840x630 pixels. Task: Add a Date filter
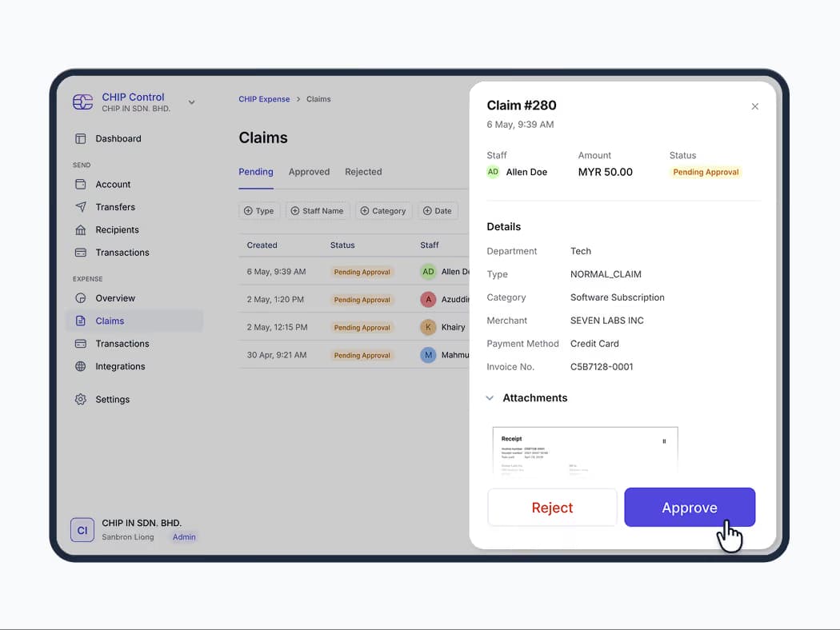[437, 211]
